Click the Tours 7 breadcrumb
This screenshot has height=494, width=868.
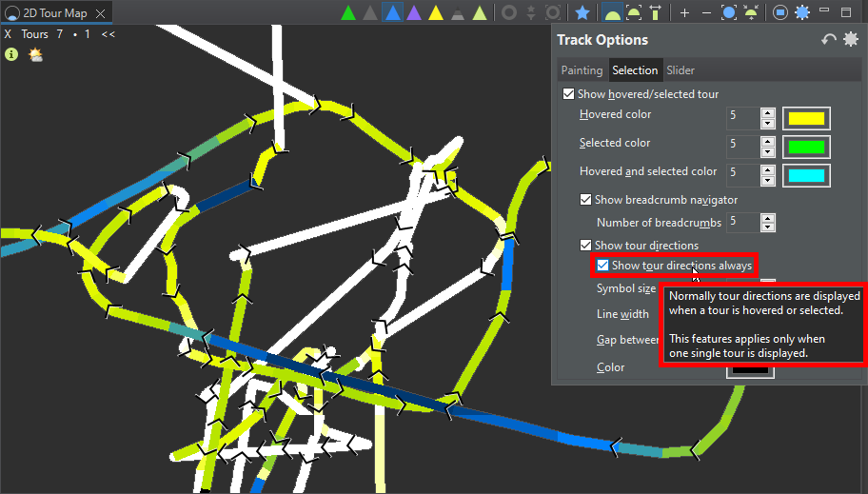[x=42, y=33]
